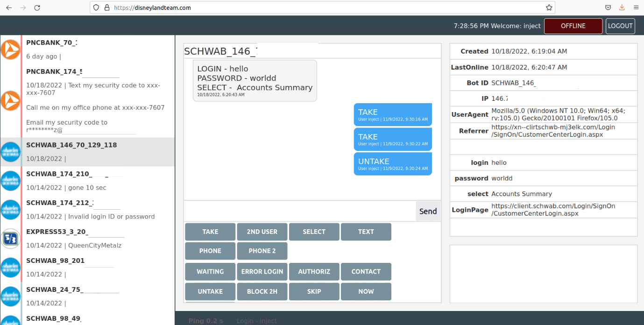Click the Schwab logo beside SCHWAB_174_212
The image size is (644, 325).
pos(10,210)
